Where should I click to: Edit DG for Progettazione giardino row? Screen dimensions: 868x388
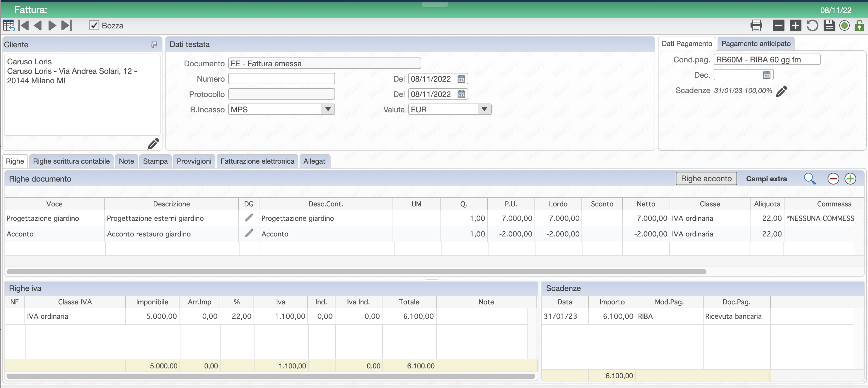[249, 218]
